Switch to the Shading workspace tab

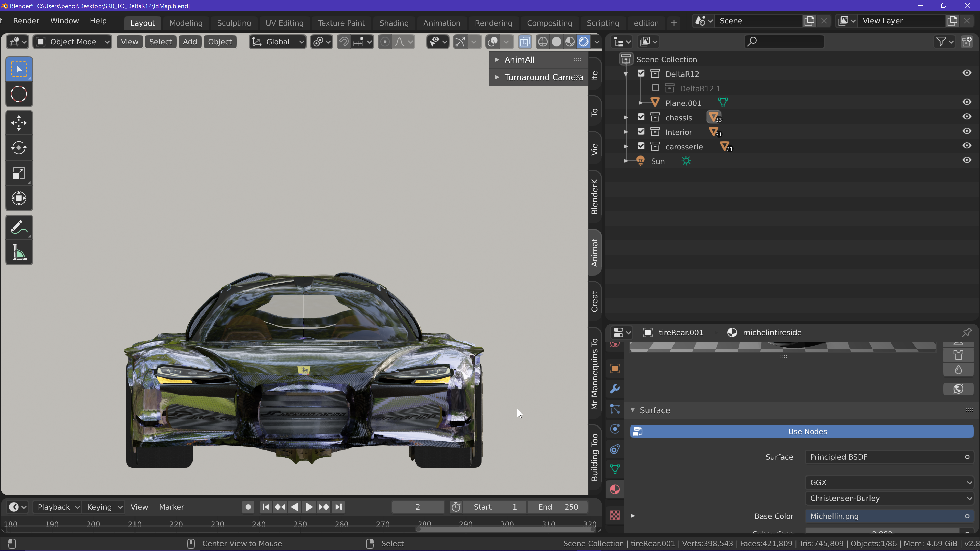pyautogui.click(x=394, y=23)
